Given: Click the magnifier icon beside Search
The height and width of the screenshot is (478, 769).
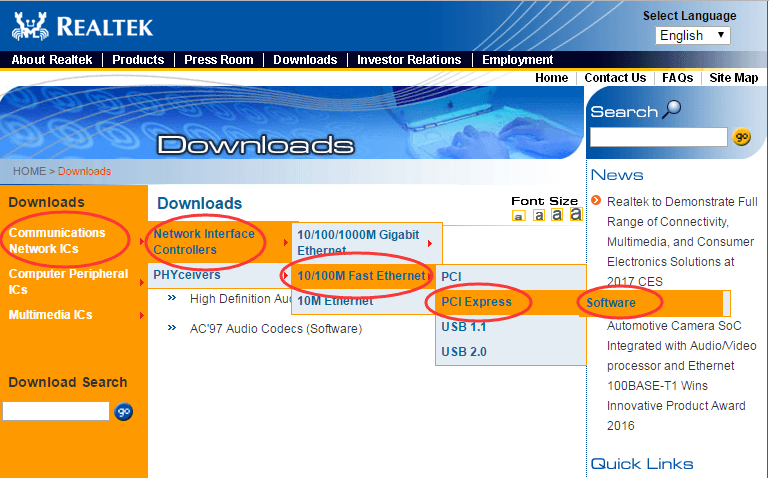Looking at the screenshot, I should pos(671,109).
